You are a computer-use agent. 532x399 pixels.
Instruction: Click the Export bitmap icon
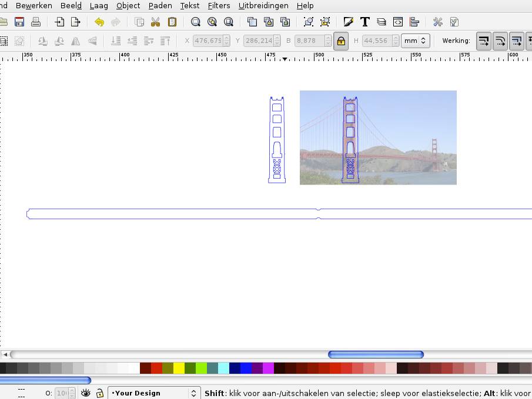coord(76,22)
